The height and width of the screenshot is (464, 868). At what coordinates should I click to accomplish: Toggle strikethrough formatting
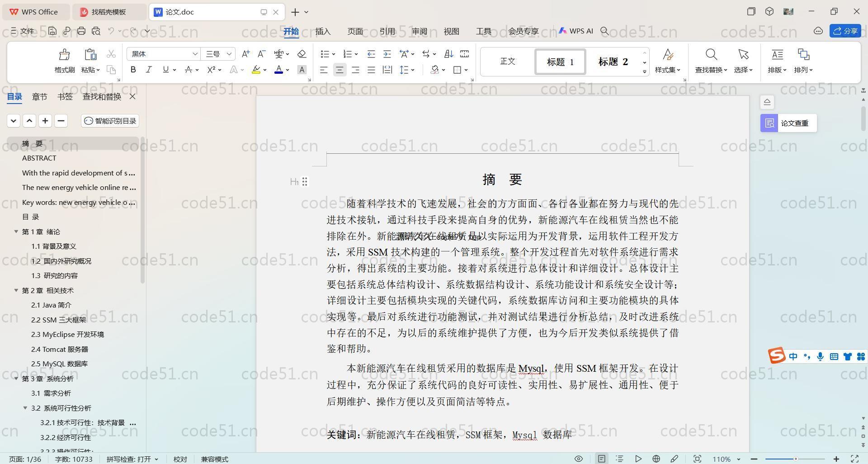[x=188, y=70]
